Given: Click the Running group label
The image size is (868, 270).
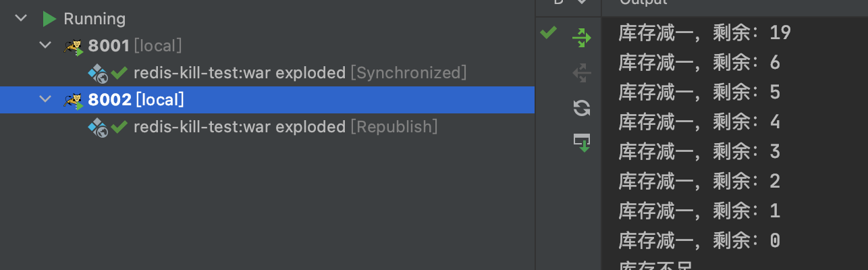Looking at the screenshot, I should coord(94,19).
